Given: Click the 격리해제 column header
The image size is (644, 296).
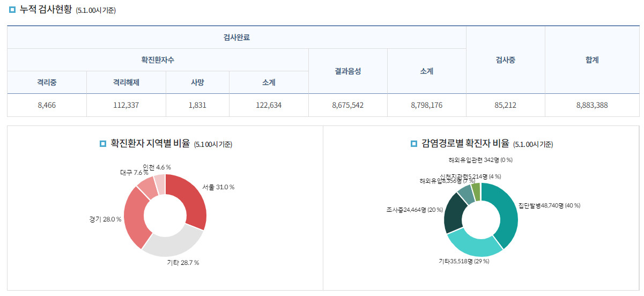Looking at the screenshot, I should point(126,83).
